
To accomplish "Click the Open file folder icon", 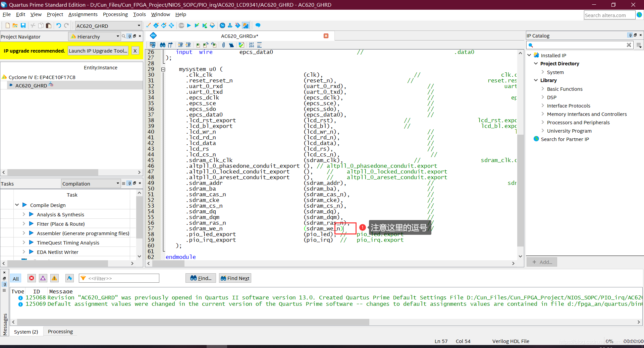I will [15, 26].
